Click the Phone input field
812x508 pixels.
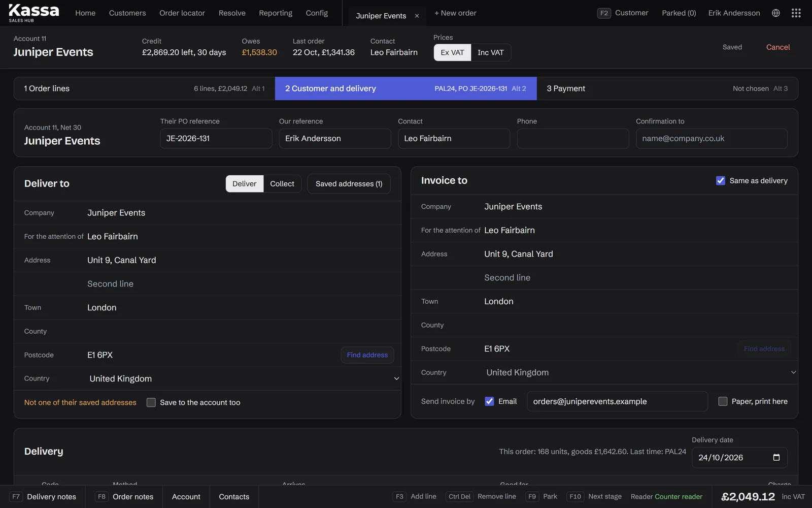[573, 139]
